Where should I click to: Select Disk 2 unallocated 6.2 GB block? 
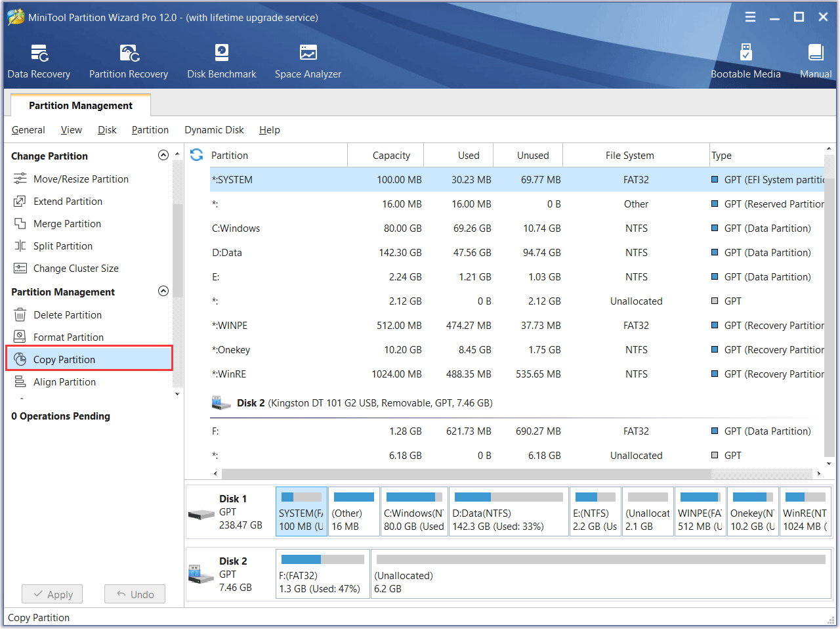click(x=601, y=574)
